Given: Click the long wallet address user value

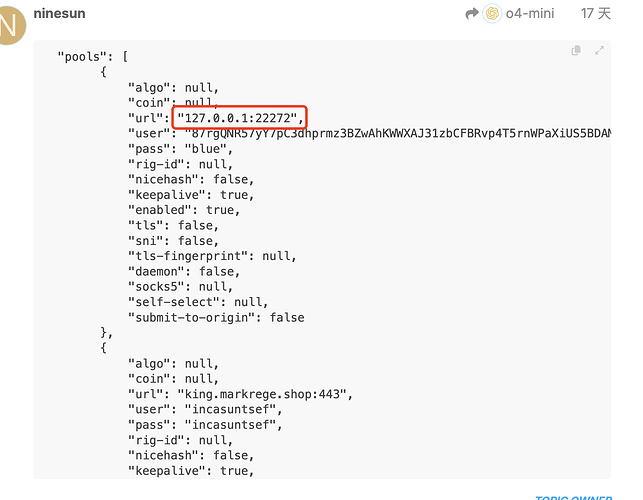Looking at the screenshot, I should click(398, 134).
